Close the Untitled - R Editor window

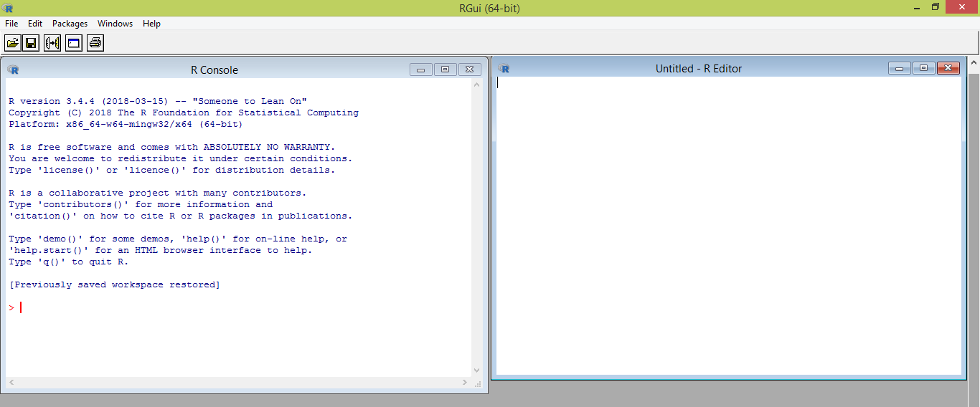coord(948,68)
